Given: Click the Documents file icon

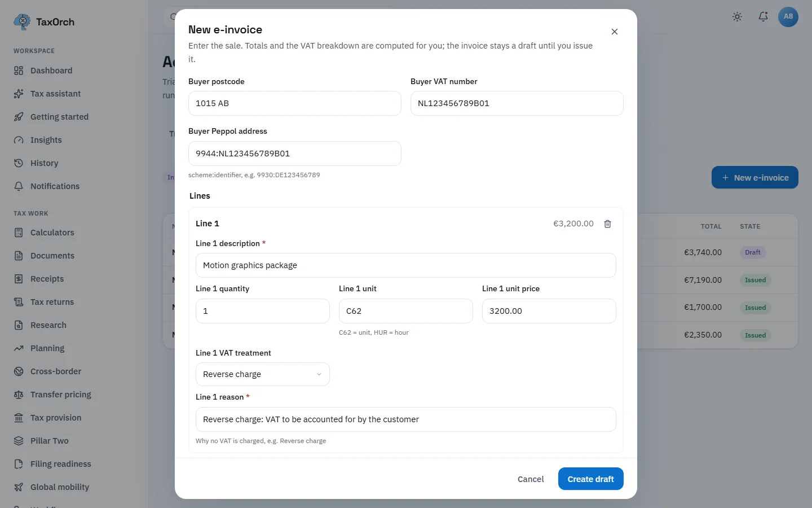Looking at the screenshot, I should click(x=19, y=256).
